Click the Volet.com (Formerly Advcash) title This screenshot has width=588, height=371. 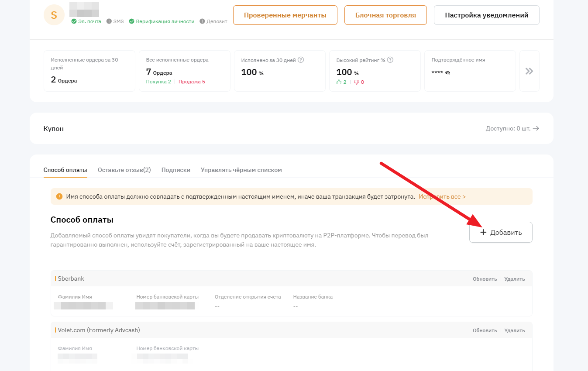click(x=99, y=330)
